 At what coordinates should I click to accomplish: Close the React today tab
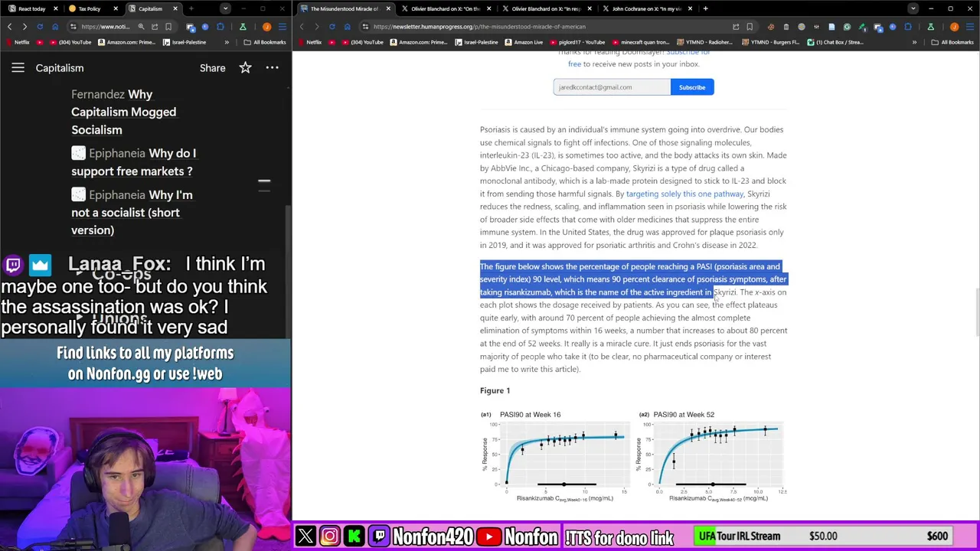tap(56, 8)
